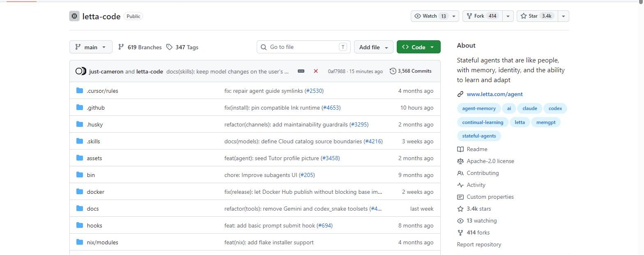Click the .husky folder icon
Image resolution: width=644 pixels, height=255 pixels.
(x=80, y=124)
